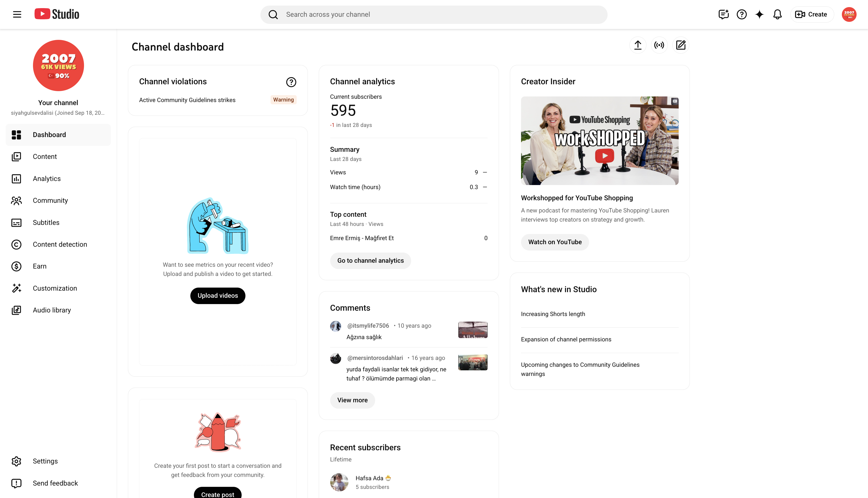The width and height of the screenshot is (868, 498).
Task: Open Dashboard in the sidebar menu
Action: 58,135
